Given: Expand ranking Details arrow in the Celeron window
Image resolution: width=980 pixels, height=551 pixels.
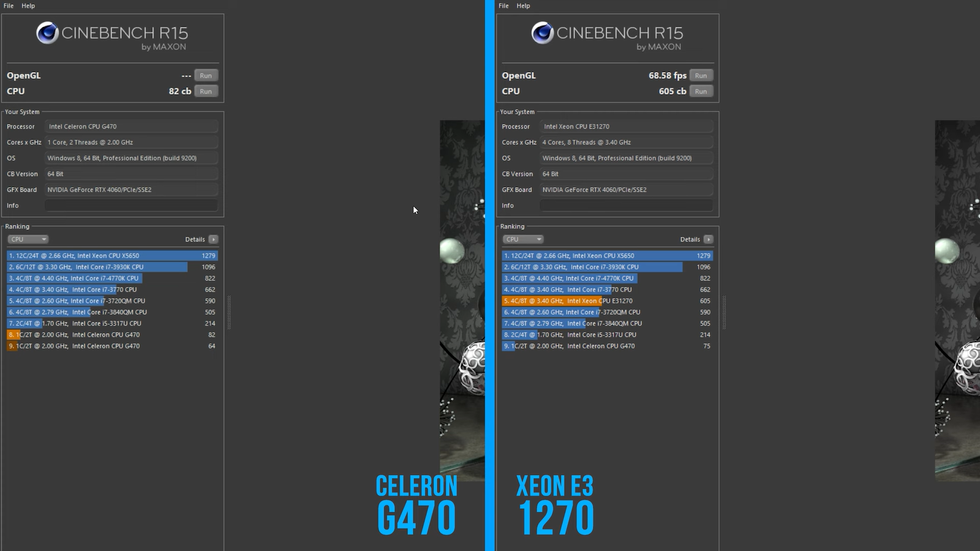Looking at the screenshot, I should click(213, 239).
